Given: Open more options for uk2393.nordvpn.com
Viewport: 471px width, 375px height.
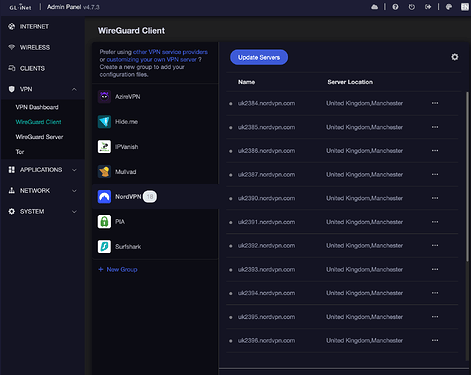Looking at the screenshot, I should pos(435,269).
